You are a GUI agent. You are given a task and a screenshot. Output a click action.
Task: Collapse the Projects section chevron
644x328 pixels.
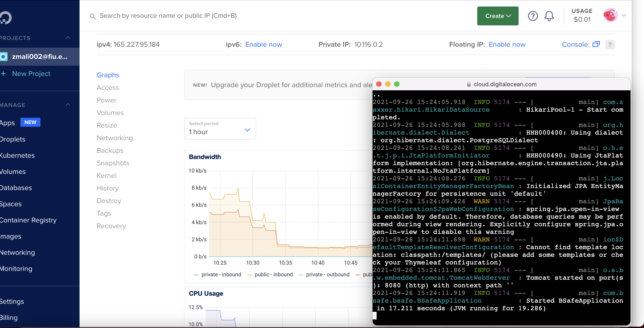tap(68, 38)
